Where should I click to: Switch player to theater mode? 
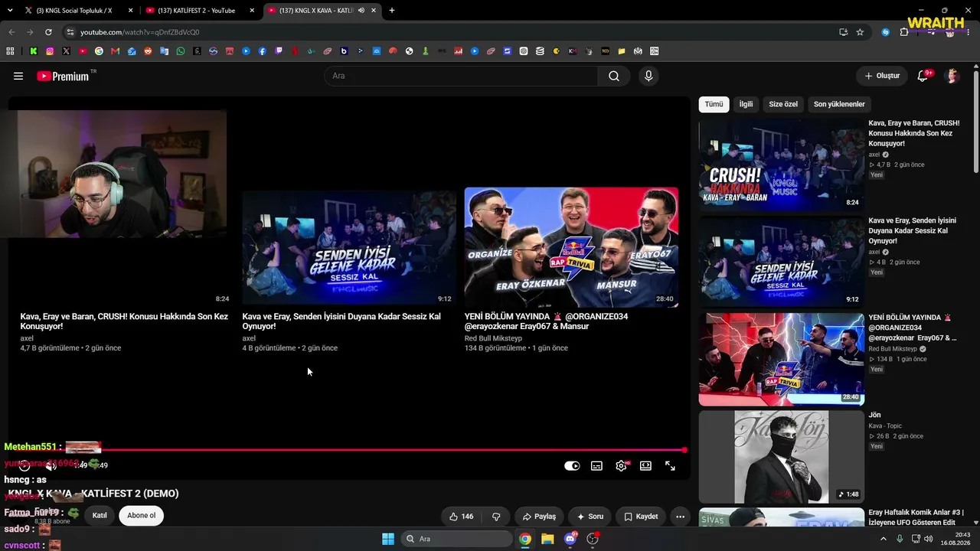pyautogui.click(x=645, y=466)
